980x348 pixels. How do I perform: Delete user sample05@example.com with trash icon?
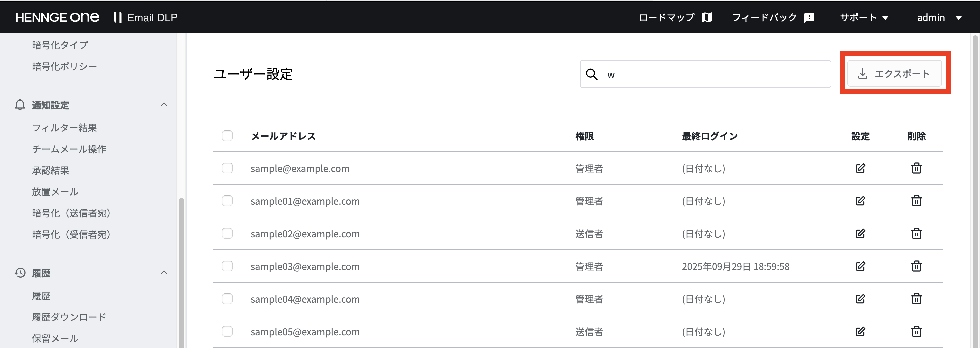point(916,332)
